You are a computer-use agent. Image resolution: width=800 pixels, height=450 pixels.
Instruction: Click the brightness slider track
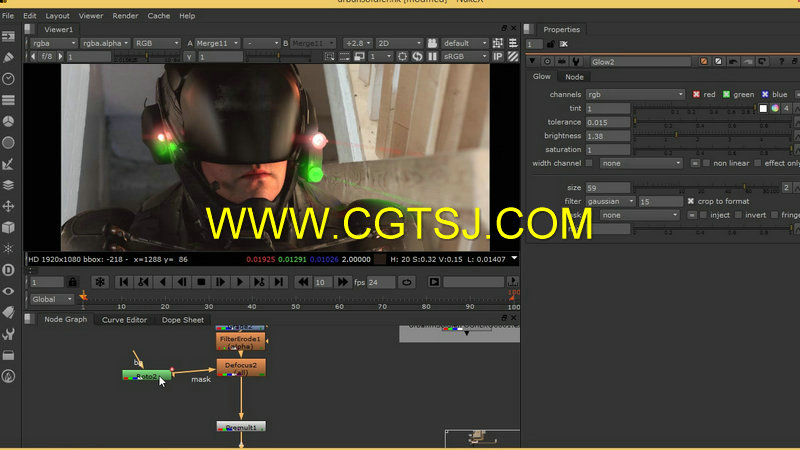[713, 136]
